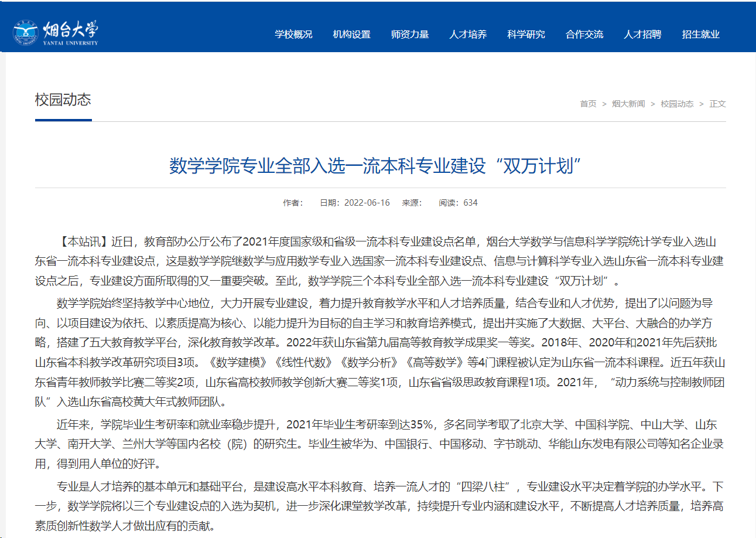This screenshot has height=538, width=756.
Task: Select the large 校园动态 section heading
Action: tap(63, 99)
